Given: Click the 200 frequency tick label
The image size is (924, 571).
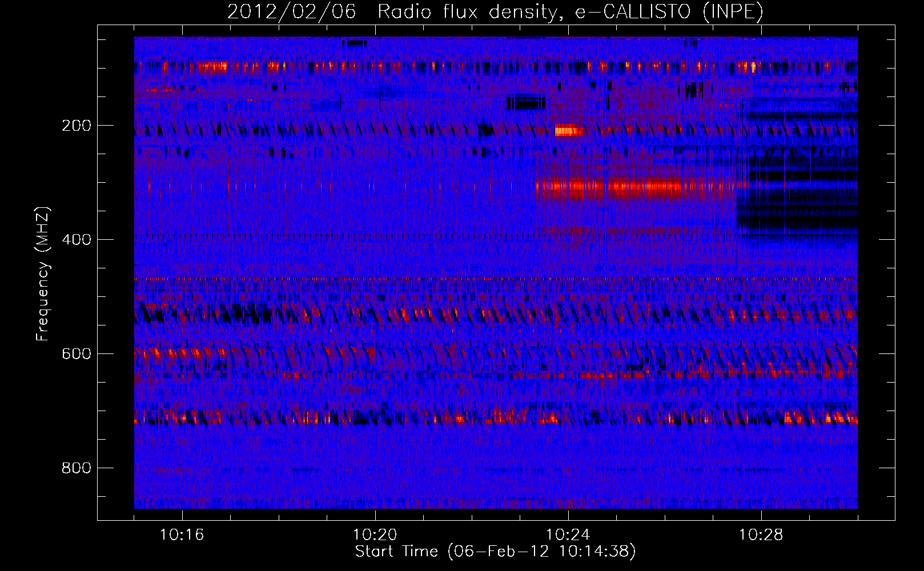Looking at the screenshot, I should [77, 126].
